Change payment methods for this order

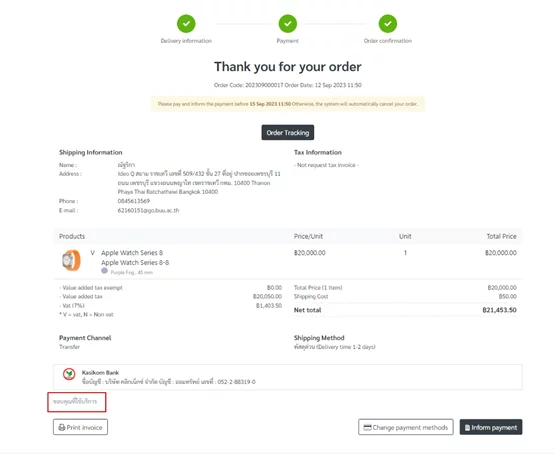[406, 427]
